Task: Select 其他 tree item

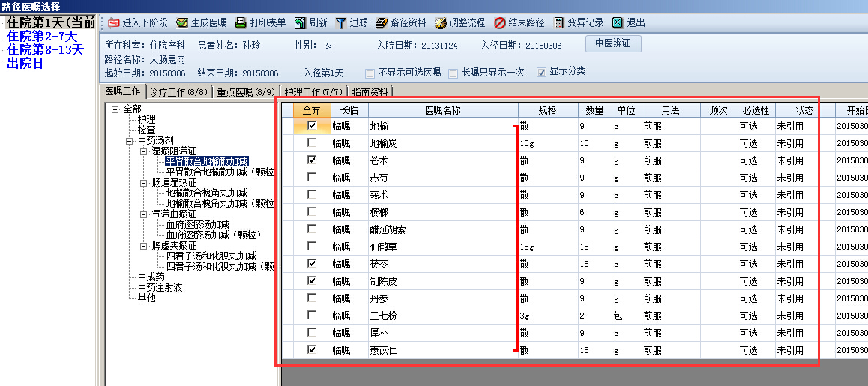Action: click(x=147, y=298)
